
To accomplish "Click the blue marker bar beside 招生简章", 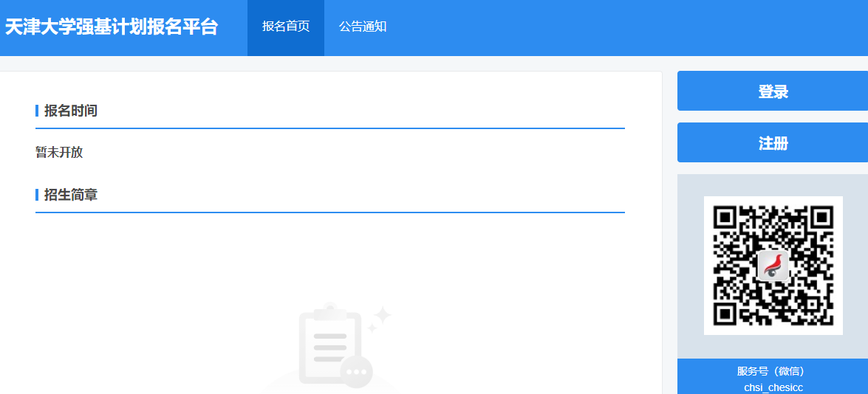I will coord(37,195).
